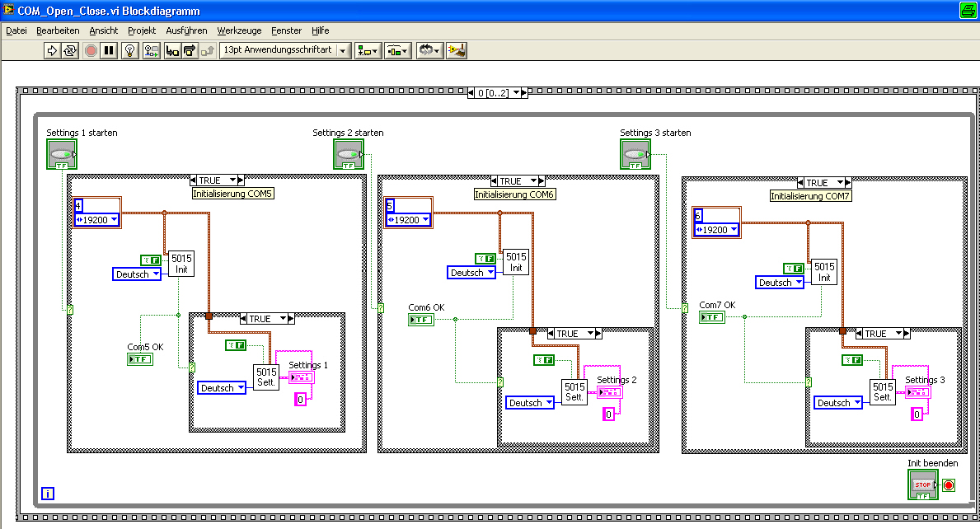980x529 pixels.
Task: Click the Settings 3 pink reference node
Action: coord(917,392)
